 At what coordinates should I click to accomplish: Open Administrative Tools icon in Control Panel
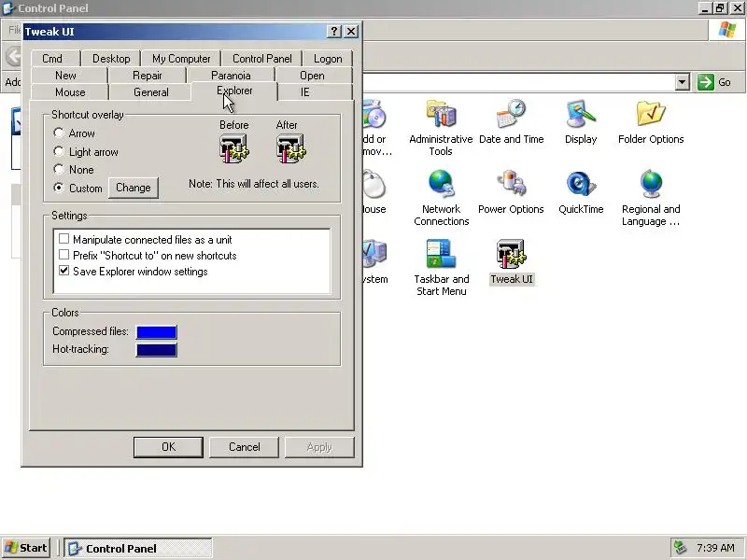click(441, 114)
